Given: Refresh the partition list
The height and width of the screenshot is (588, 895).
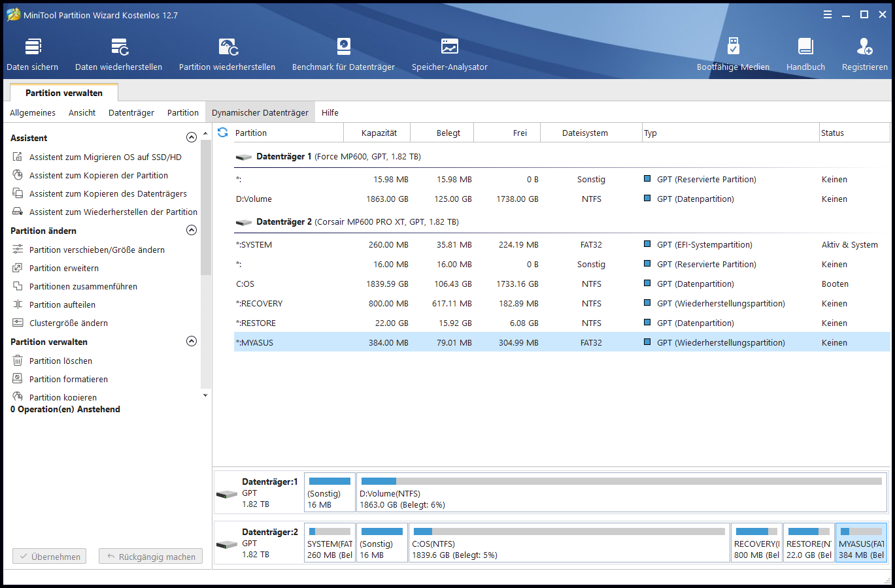Looking at the screenshot, I should pyautogui.click(x=222, y=132).
